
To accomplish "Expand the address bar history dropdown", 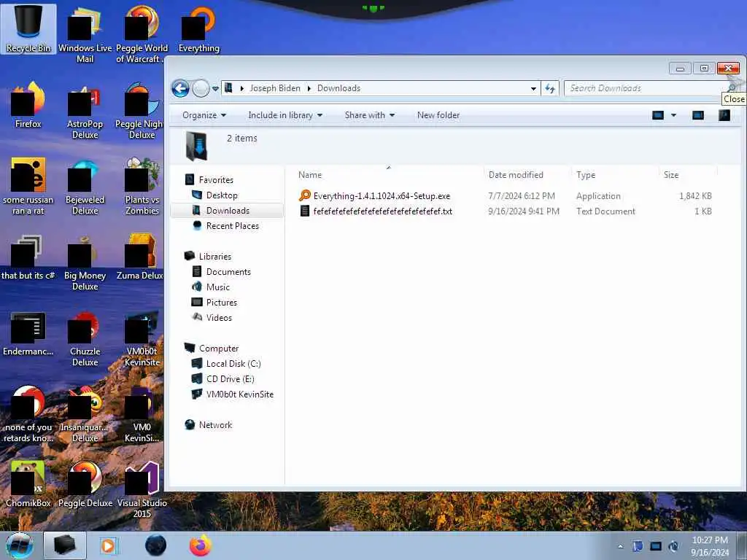I will click(533, 88).
